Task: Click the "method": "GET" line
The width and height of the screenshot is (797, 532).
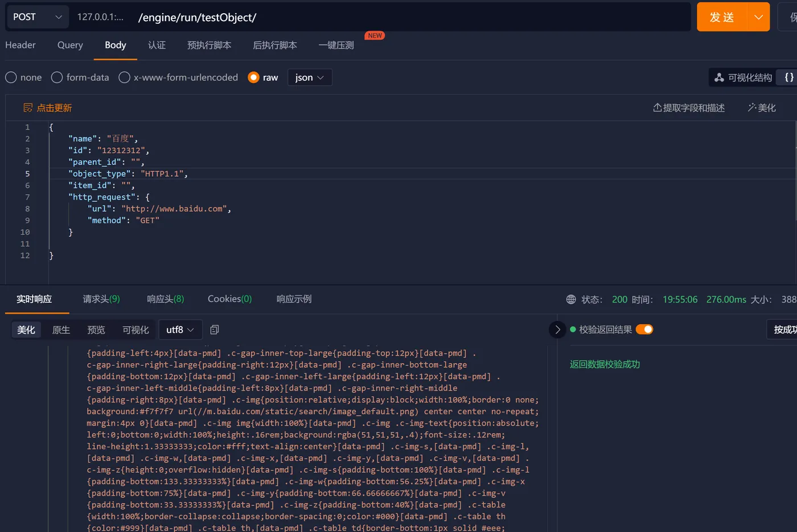Action: (x=124, y=220)
